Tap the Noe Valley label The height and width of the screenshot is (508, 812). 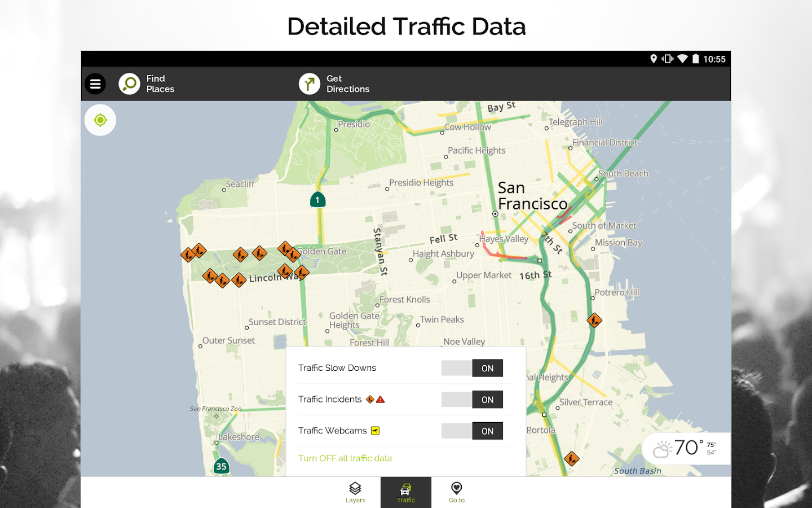[x=464, y=341]
